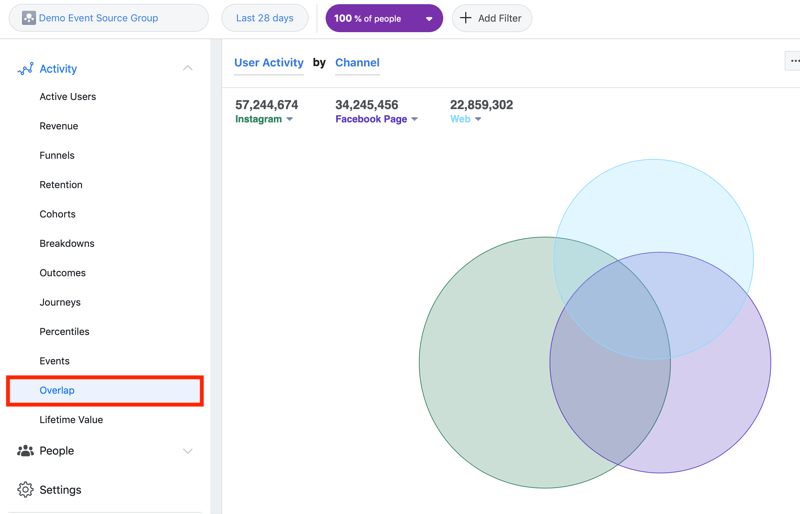Open the Percentiles report
Viewport: 800px width, 514px height.
coord(64,332)
